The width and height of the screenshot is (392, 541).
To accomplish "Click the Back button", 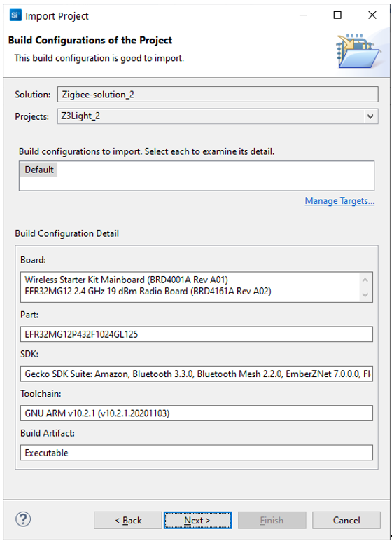I will point(128,520).
